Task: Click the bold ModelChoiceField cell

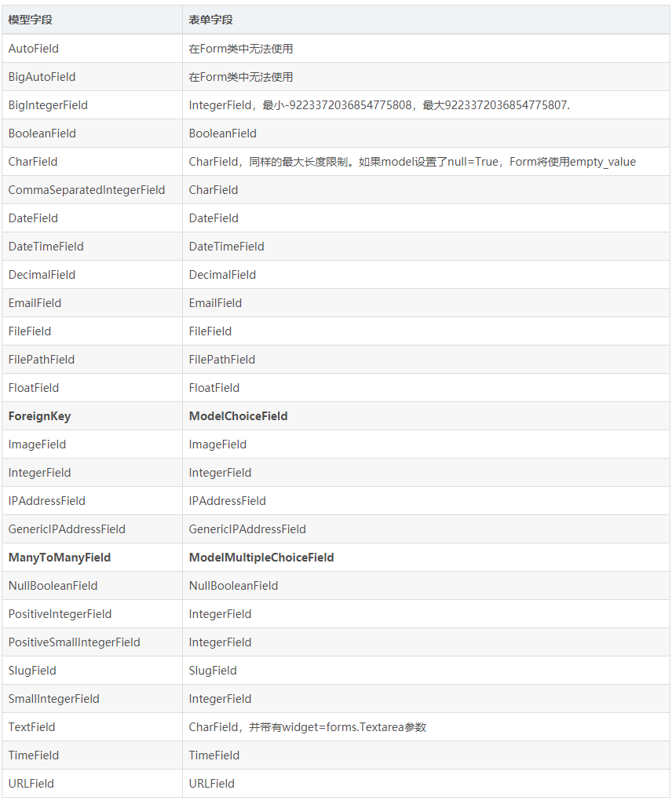Action: pyautogui.click(x=425, y=416)
